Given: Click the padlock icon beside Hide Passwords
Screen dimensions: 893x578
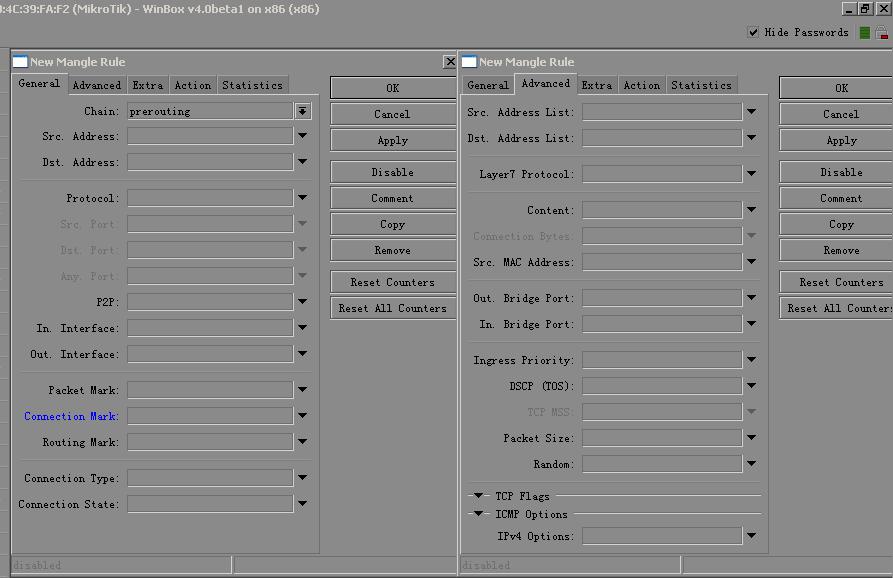Looking at the screenshot, I should [x=882, y=33].
